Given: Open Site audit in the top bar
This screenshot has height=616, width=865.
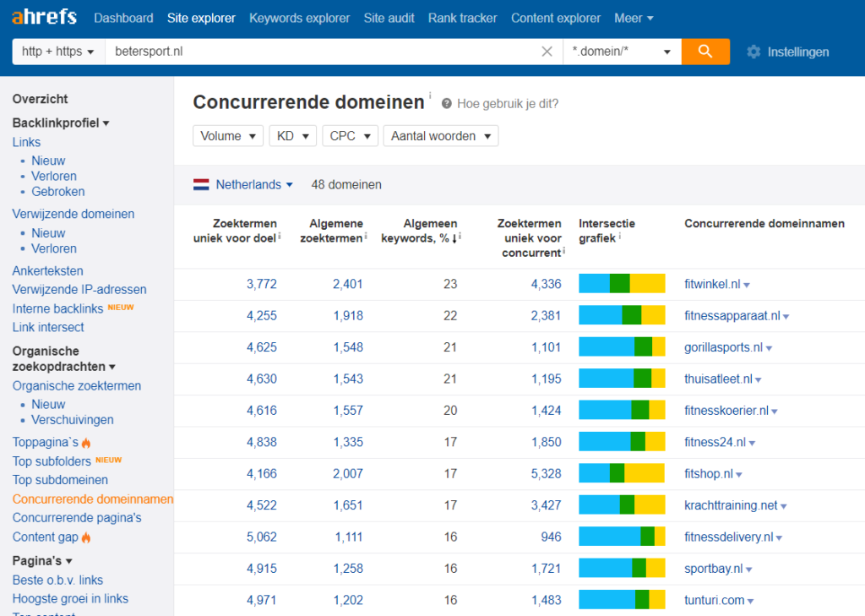Looking at the screenshot, I should [389, 19].
